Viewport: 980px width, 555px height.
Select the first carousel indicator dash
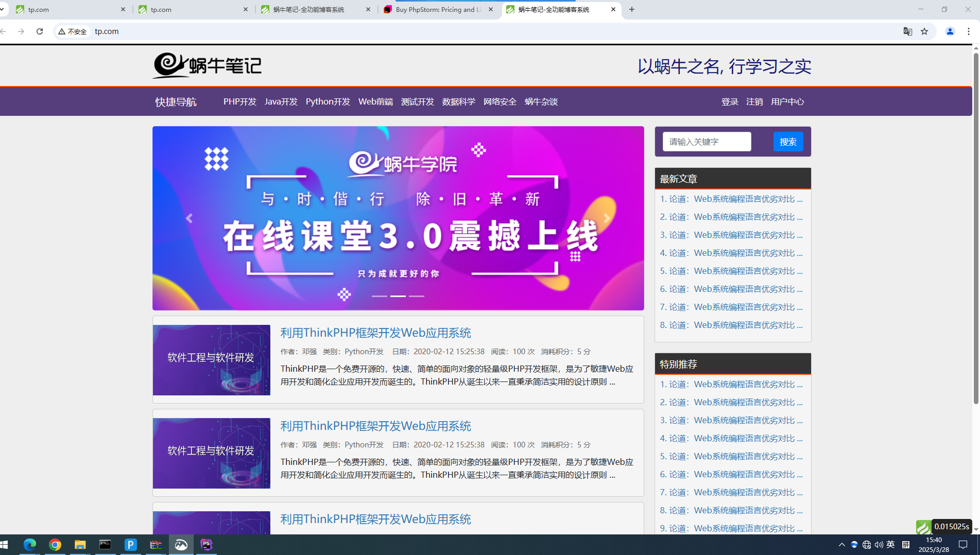tap(380, 296)
